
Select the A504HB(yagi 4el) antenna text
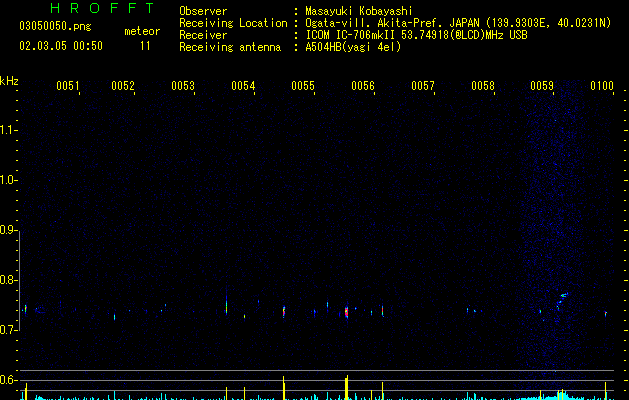(353, 47)
